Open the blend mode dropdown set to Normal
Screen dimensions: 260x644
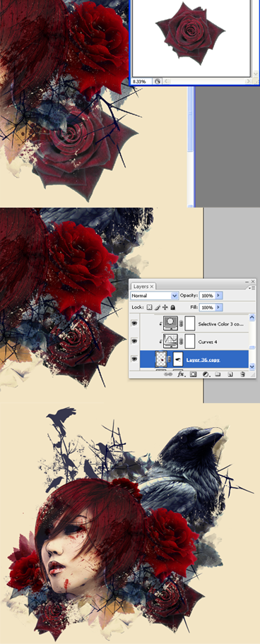tap(155, 296)
